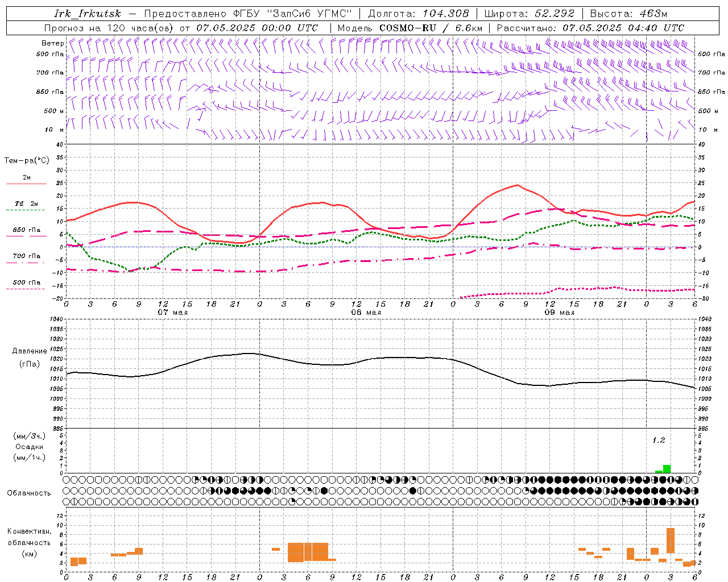Click the Td 2м dew point legend entry
Image resolution: width=728 pixels, height=582 pixels.
[27, 203]
